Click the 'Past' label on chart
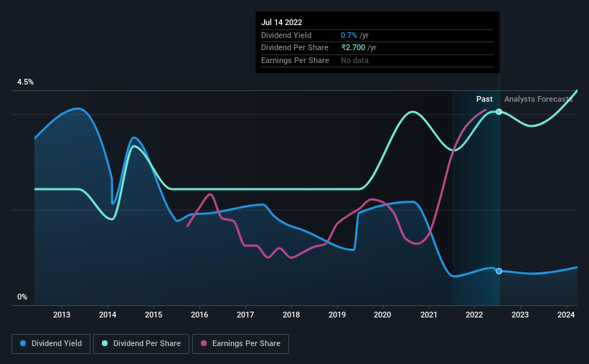The image size is (589, 364). 484,99
